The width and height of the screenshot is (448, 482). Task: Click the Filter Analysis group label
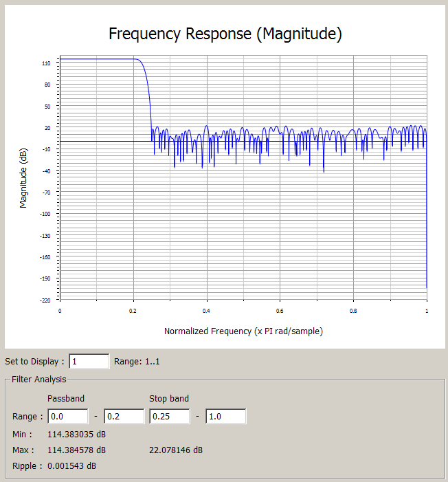[x=39, y=380]
